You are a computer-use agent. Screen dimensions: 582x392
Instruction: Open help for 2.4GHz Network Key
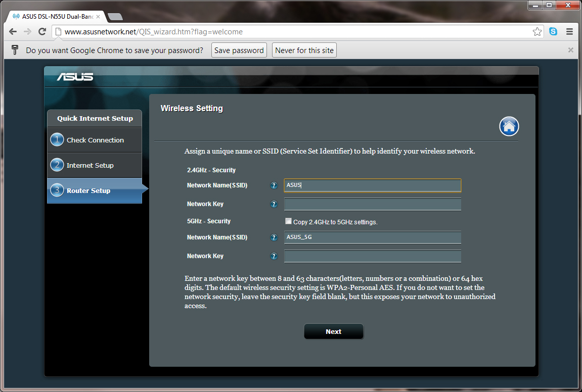274,204
